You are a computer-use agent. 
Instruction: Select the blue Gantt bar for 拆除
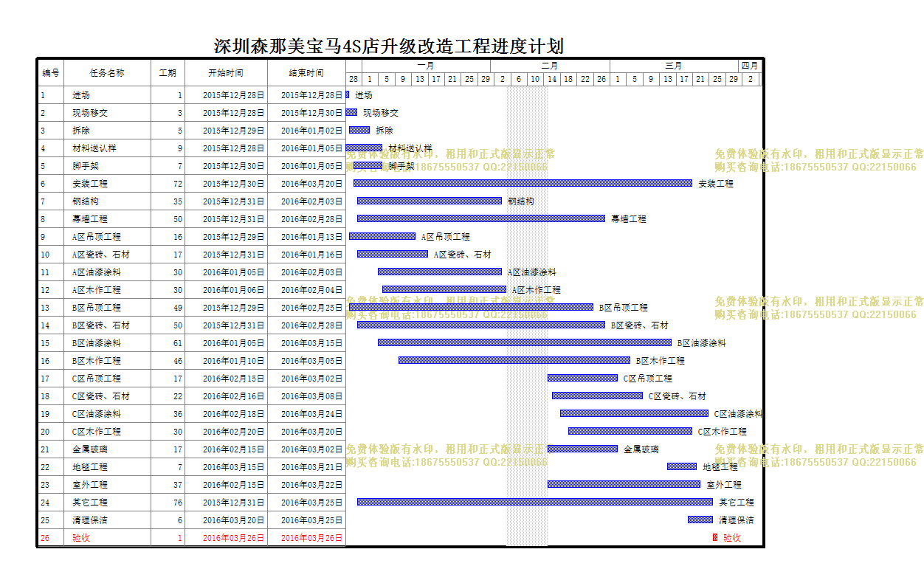pyautogui.click(x=359, y=130)
